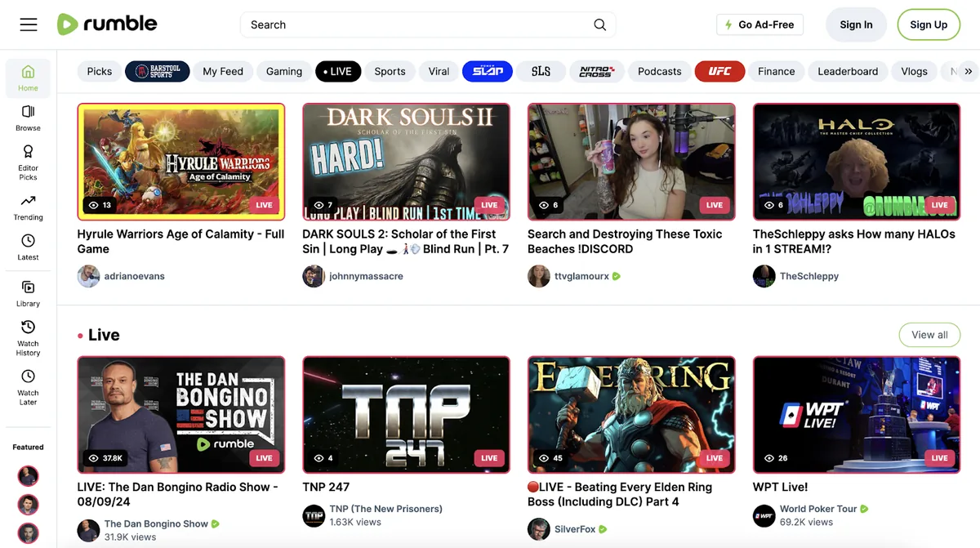The width and height of the screenshot is (980, 548).
Task: Open the johnnymassacre channel link
Action: [x=366, y=276]
